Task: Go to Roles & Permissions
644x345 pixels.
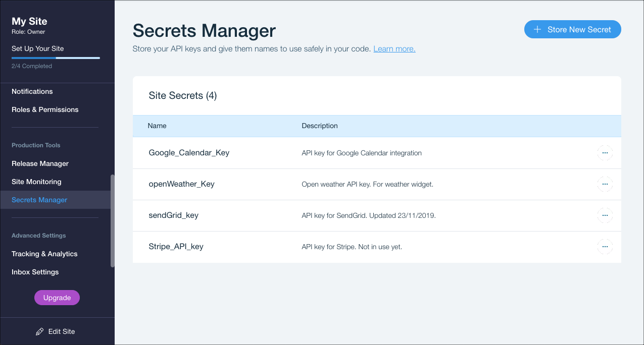Action: tap(45, 109)
